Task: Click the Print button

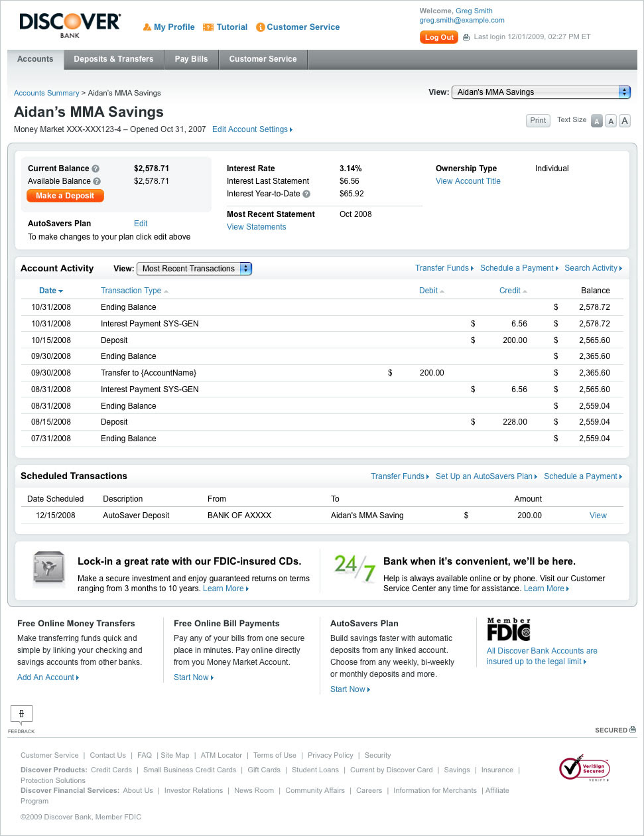Action: (x=538, y=121)
